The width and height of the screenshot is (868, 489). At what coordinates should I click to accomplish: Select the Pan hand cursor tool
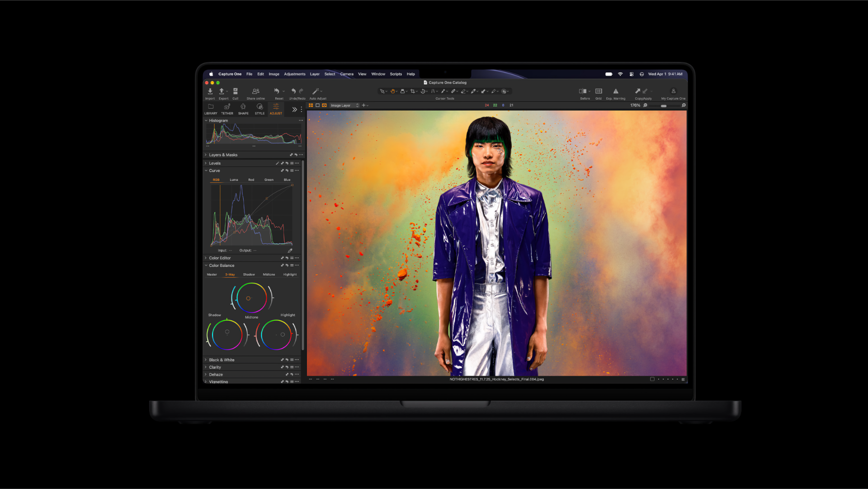pyautogui.click(x=392, y=91)
